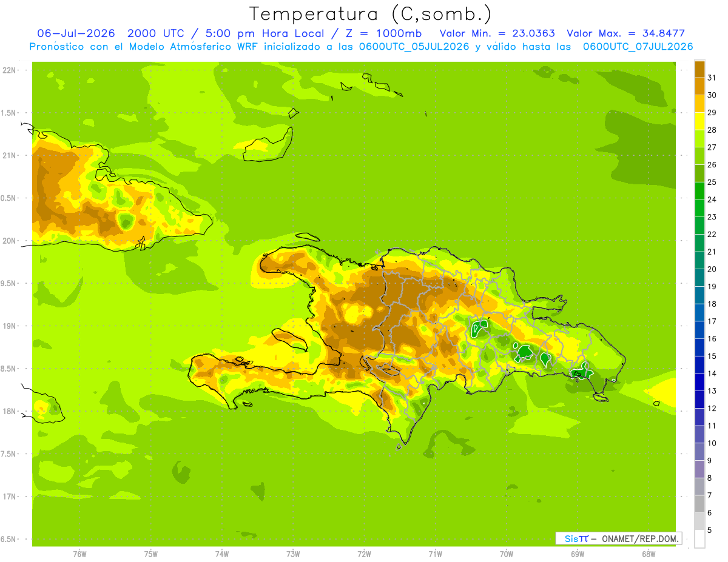The width and height of the screenshot is (728, 562).
Task: Click the "69W" longitude label
Action: (578, 554)
